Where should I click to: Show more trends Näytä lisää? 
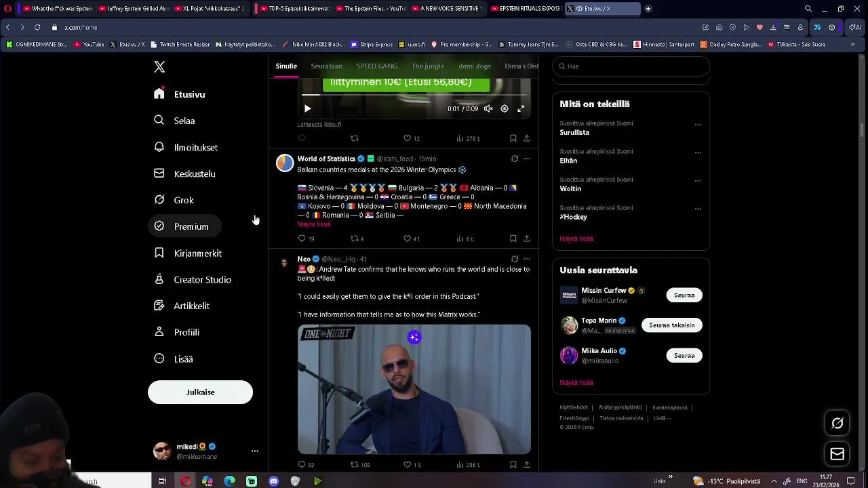click(576, 239)
